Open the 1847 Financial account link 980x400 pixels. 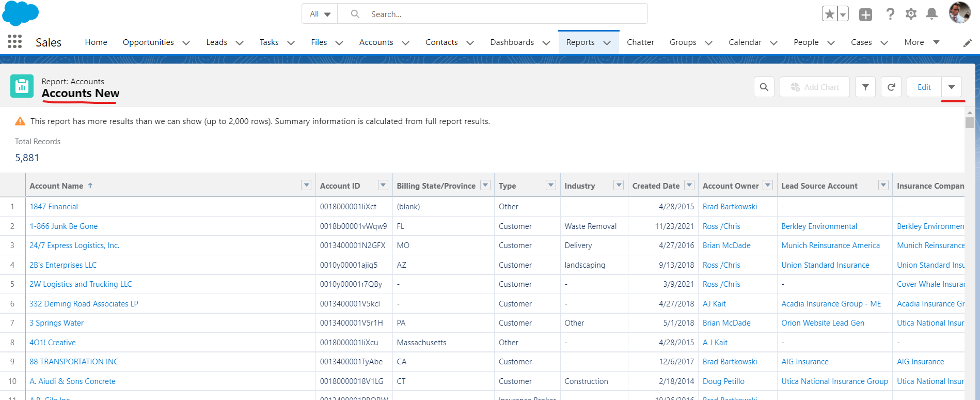click(54, 207)
